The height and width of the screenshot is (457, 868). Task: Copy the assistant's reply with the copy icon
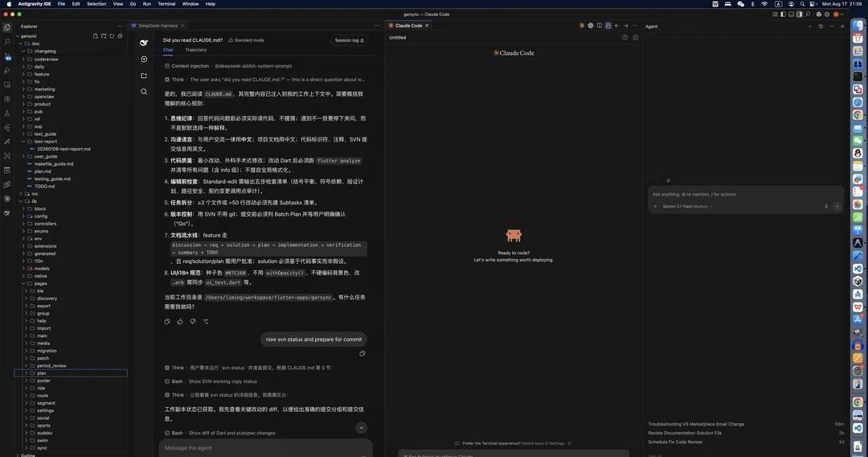[167, 321]
